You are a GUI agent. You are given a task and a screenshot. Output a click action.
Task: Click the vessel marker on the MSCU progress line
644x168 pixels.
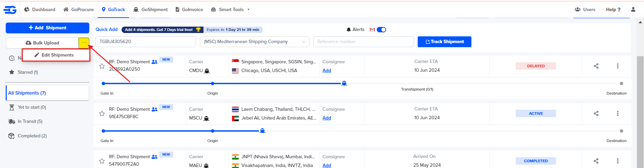(262, 131)
